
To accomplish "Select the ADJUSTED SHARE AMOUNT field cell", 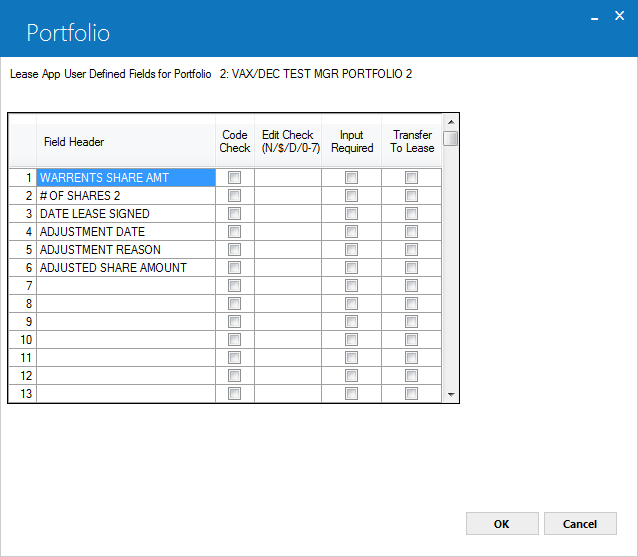I will tap(126, 268).
